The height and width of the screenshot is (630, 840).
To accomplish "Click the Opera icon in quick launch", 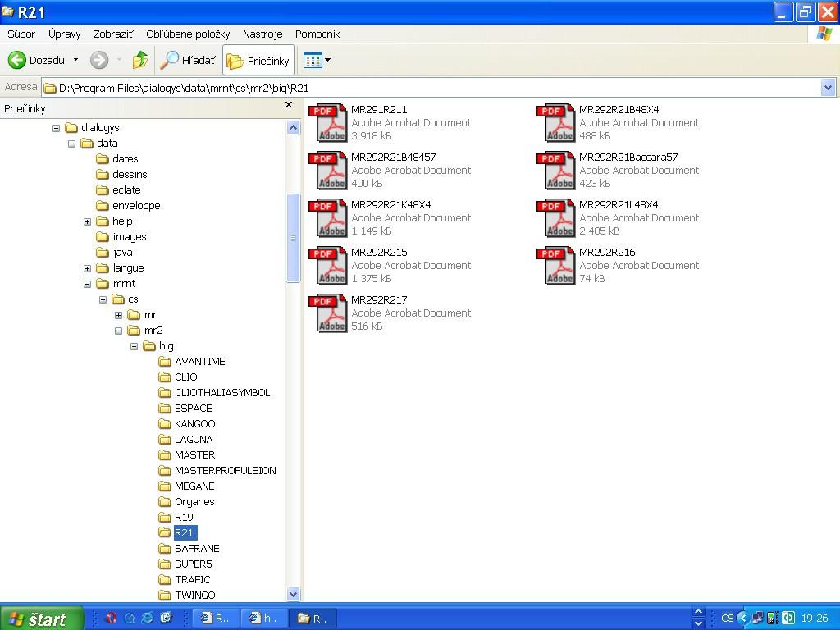I will coord(112,618).
